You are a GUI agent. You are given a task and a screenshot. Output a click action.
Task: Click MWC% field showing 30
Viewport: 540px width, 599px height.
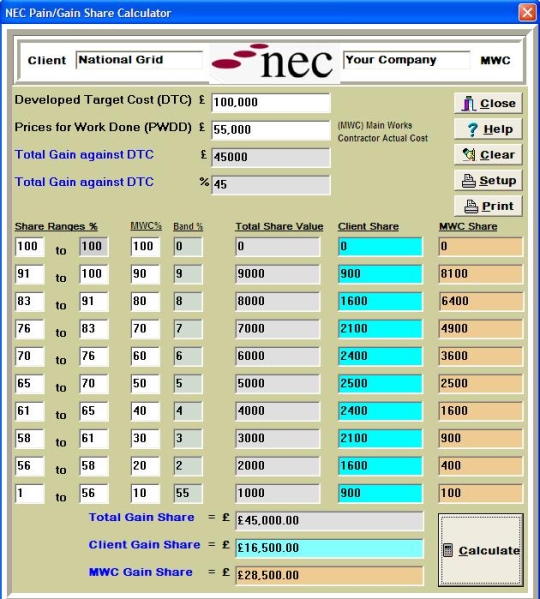145,439
